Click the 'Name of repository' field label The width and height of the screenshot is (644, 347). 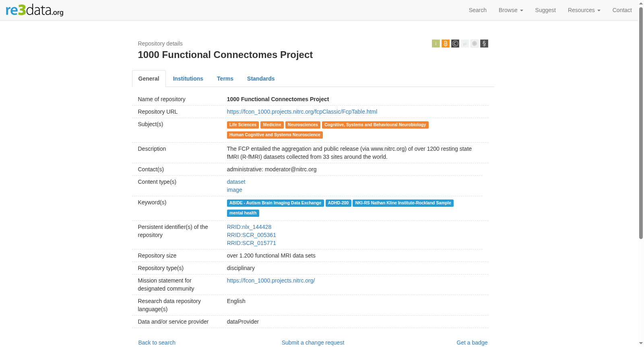(x=162, y=99)
